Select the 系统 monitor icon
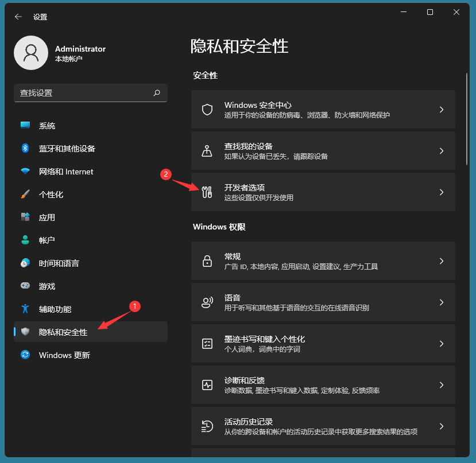Screen dimensions: 476x463 tap(25, 125)
